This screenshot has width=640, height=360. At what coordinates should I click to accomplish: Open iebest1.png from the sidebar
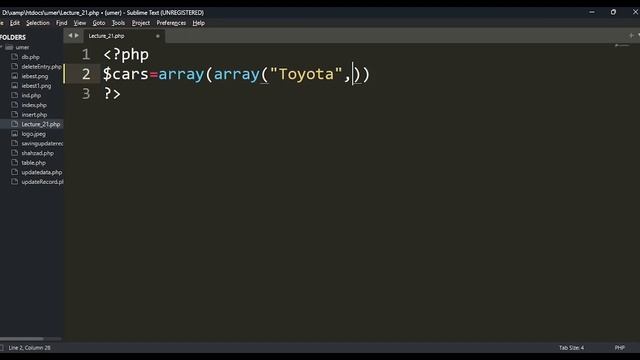pos(36,86)
